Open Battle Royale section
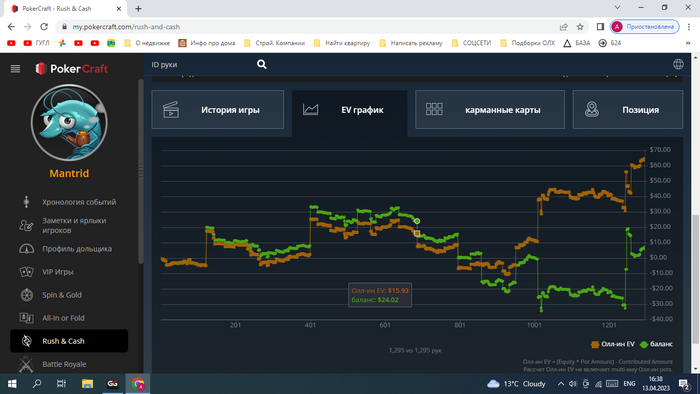 point(64,364)
